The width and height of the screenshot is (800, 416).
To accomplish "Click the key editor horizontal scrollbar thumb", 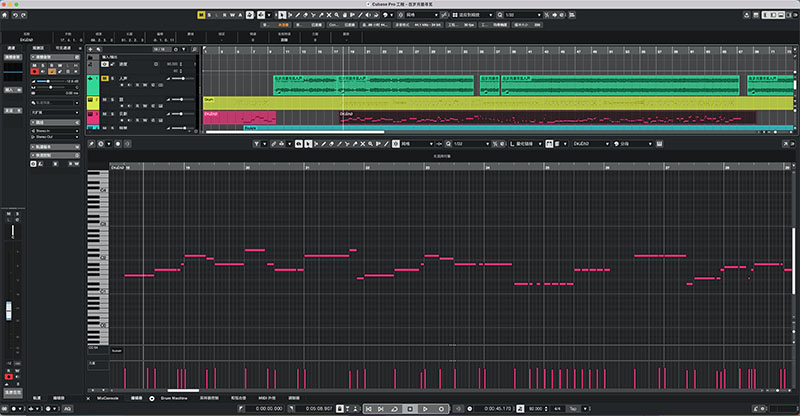I will point(184,390).
